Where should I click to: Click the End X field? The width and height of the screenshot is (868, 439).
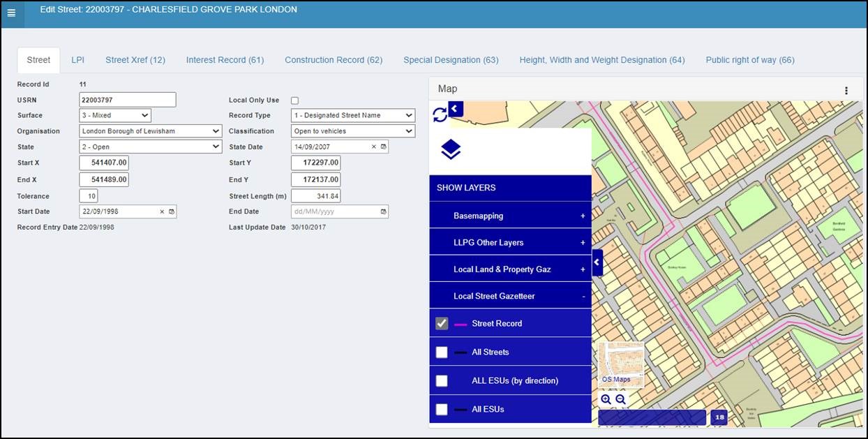(x=104, y=179)
